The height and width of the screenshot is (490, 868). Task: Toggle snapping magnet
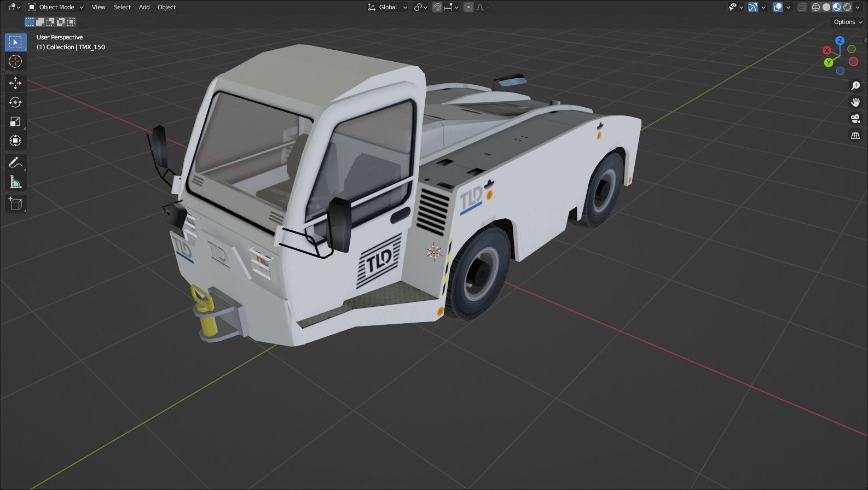[x=437, y=7]
